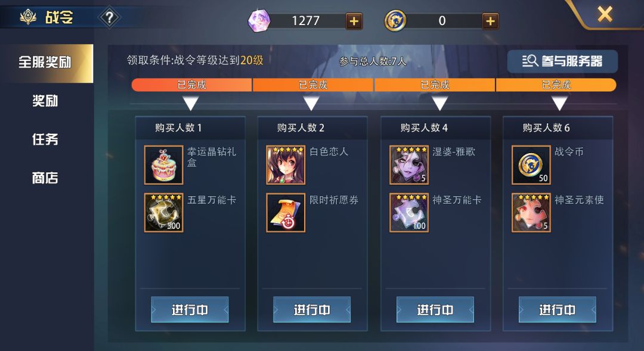The height and width of the screenshot is (351, 644).
Task: Click 进行中 button under 购买人数 1
Action: 190,309
